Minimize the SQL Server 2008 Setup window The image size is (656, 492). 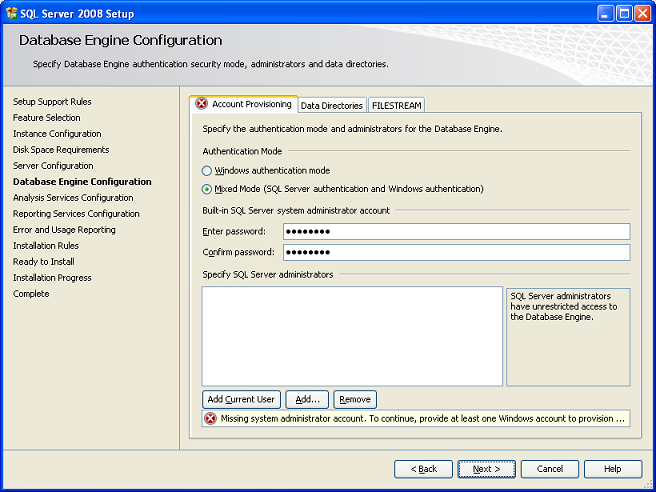click(x=605, y=14)
